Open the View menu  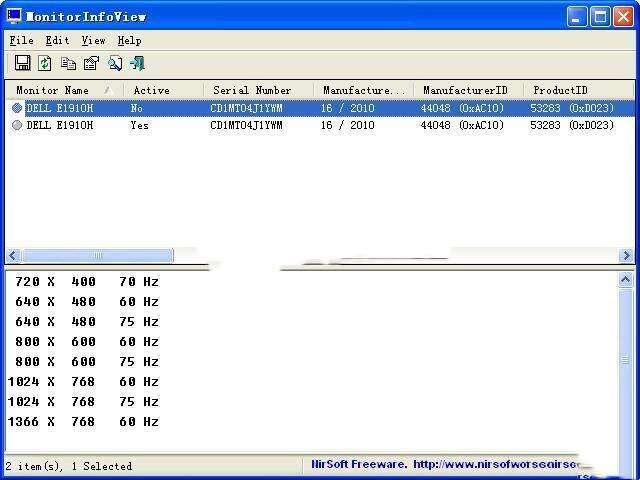coord(93,40)
